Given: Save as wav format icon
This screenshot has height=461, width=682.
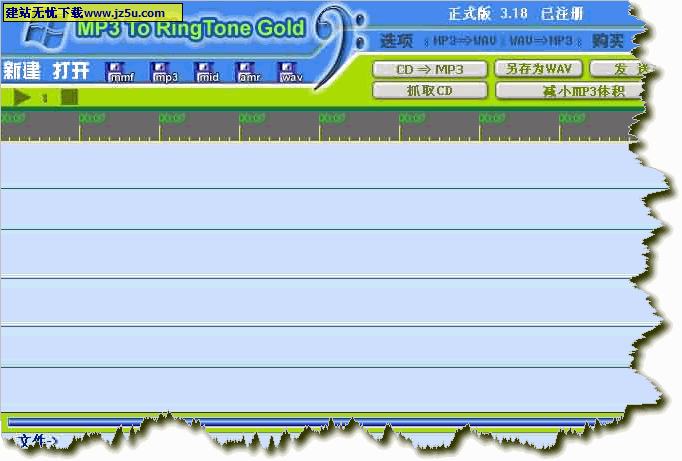Looking at the screenshot, I should [291, 72].
